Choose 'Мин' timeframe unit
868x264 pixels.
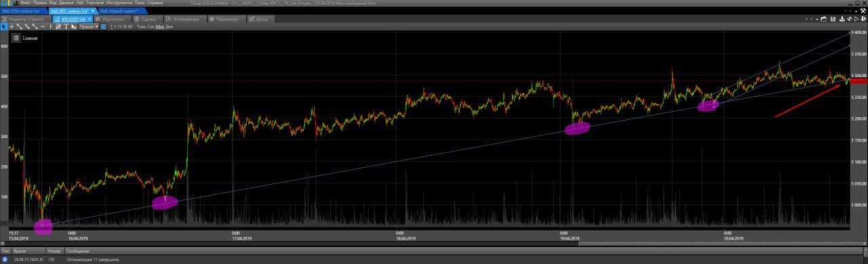pos(160,26)
